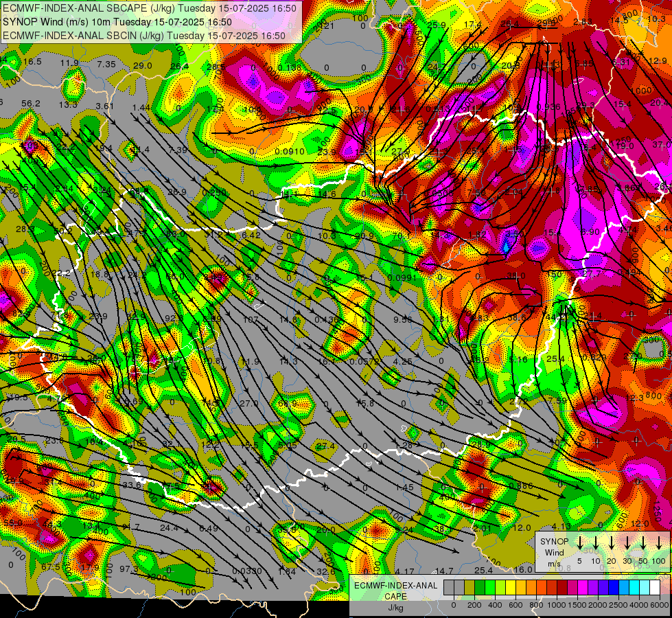Viewport: 672px width, 618px height.
Task: Click the SYNOP Wind m/s legend label
Action: point(554,552)
